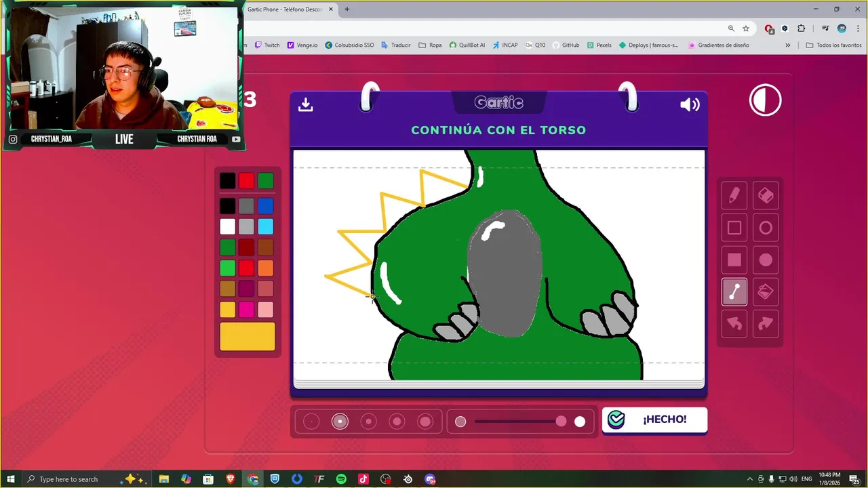Image resolution: width=868 pixels, height=488 pixels.
Task: Pick the blue color swatch
Action: point(266,206)
